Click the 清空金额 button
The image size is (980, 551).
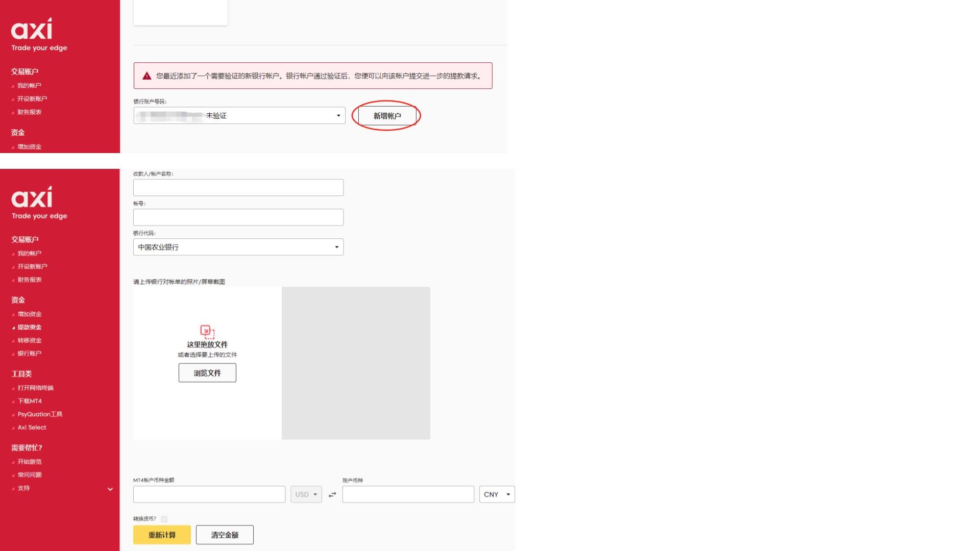225,535
